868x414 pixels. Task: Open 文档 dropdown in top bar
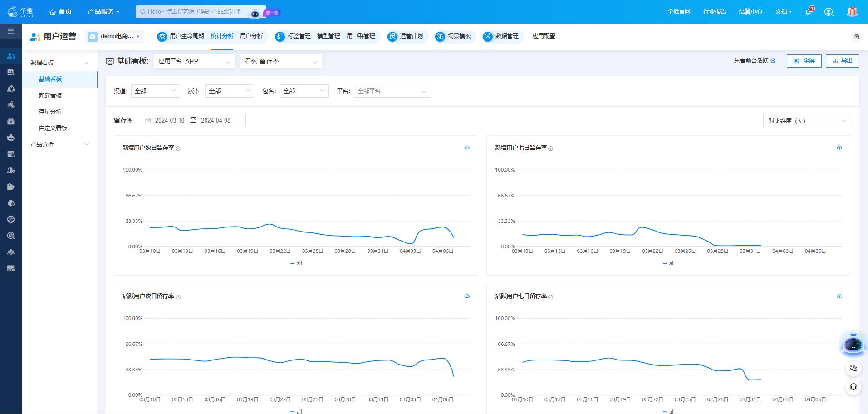point(783,12)
